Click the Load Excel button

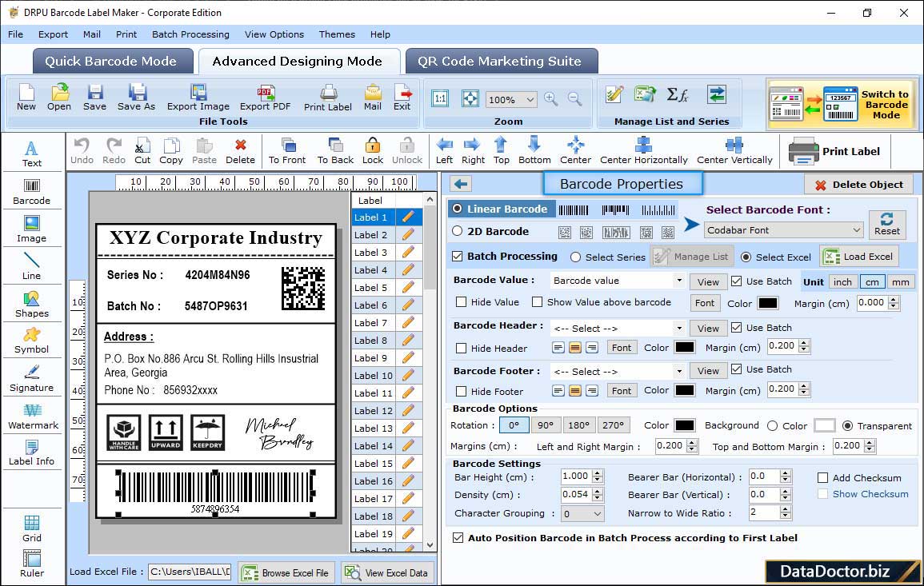[x=859, y=256]
